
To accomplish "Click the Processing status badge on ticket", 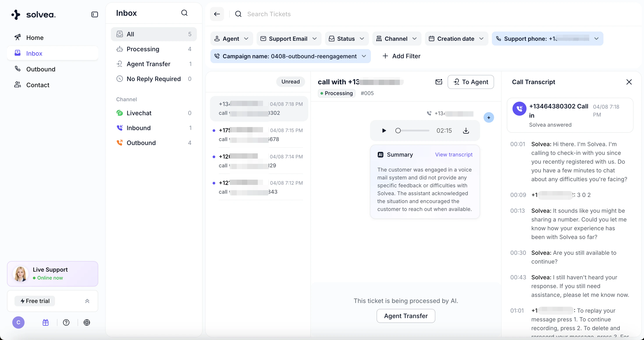I will click(x=336, y=93).
